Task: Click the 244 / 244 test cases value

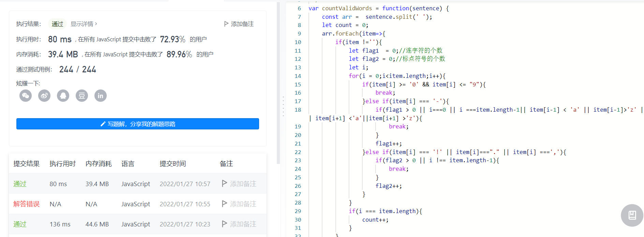Action: tap(78, 69)
